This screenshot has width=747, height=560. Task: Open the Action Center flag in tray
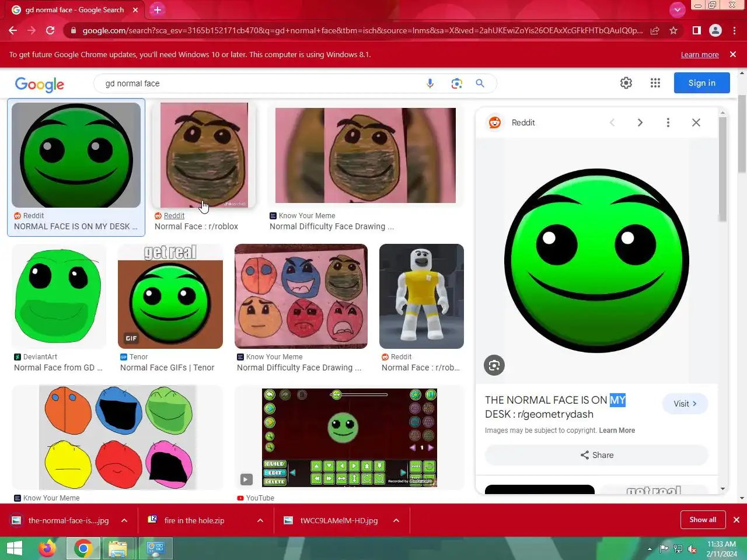pos(664,549)
